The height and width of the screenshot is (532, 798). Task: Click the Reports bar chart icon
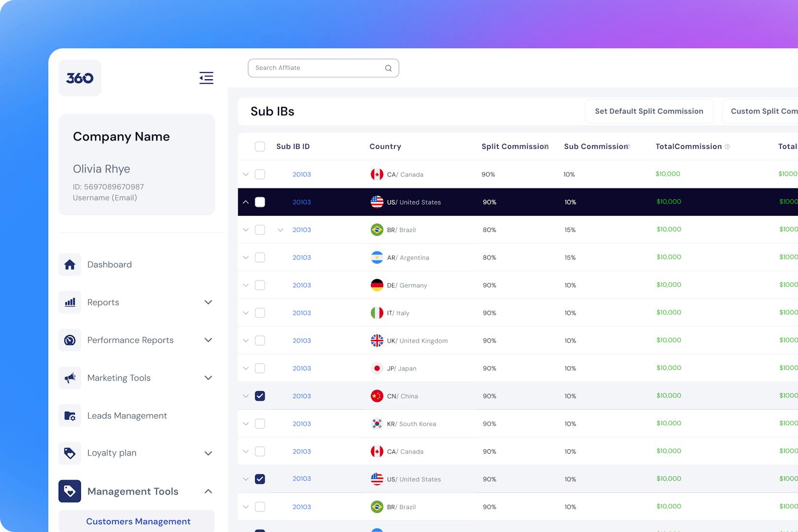pyautogui.click(x=70, y=302)
